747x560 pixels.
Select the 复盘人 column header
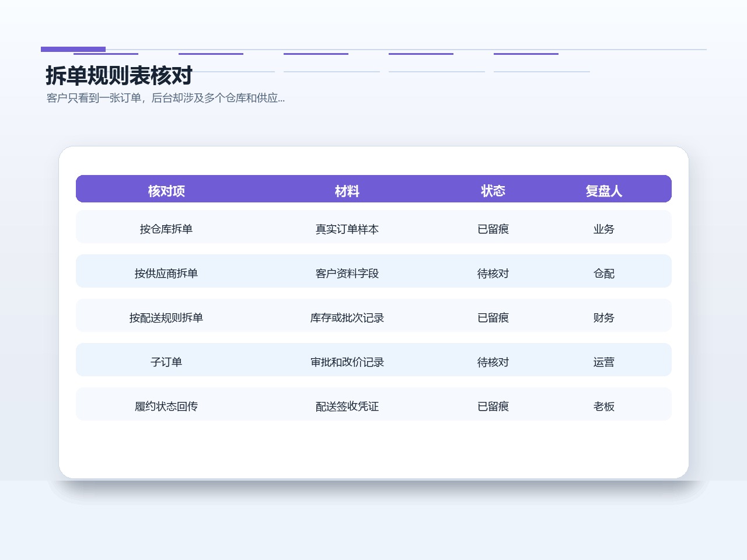604,191
